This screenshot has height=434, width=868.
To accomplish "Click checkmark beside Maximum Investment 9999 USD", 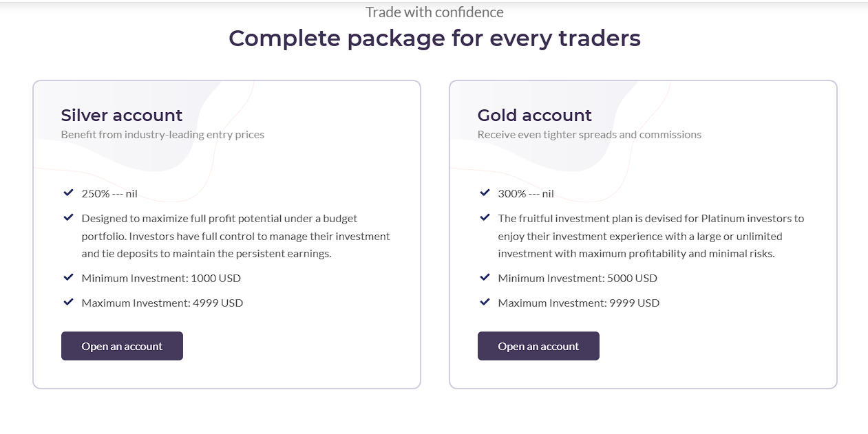I will (485, 303).
